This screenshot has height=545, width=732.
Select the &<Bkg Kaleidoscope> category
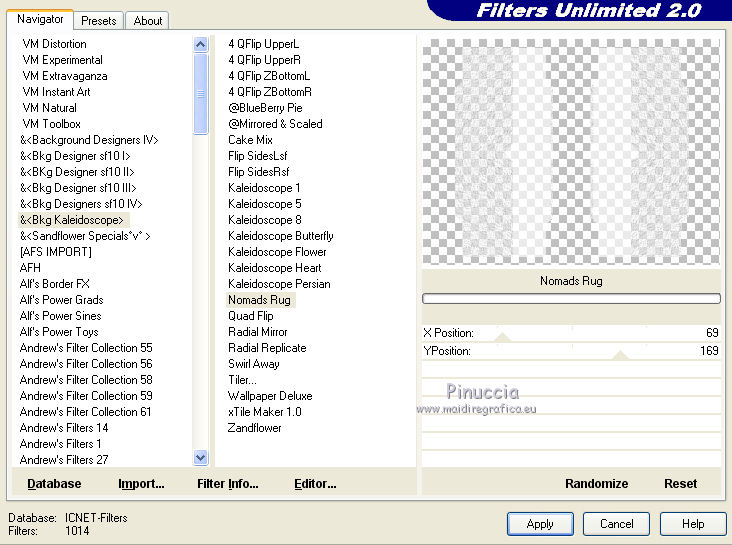72,219
